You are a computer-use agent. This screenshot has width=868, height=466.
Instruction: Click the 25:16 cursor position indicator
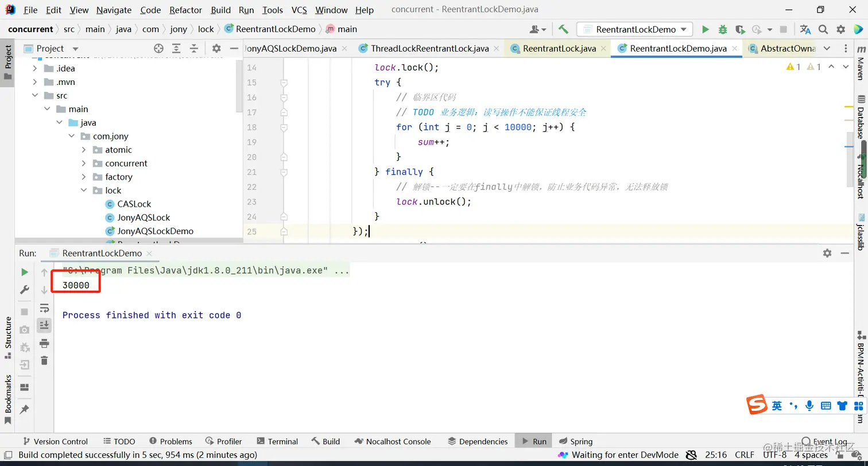[x=716, y=455]
